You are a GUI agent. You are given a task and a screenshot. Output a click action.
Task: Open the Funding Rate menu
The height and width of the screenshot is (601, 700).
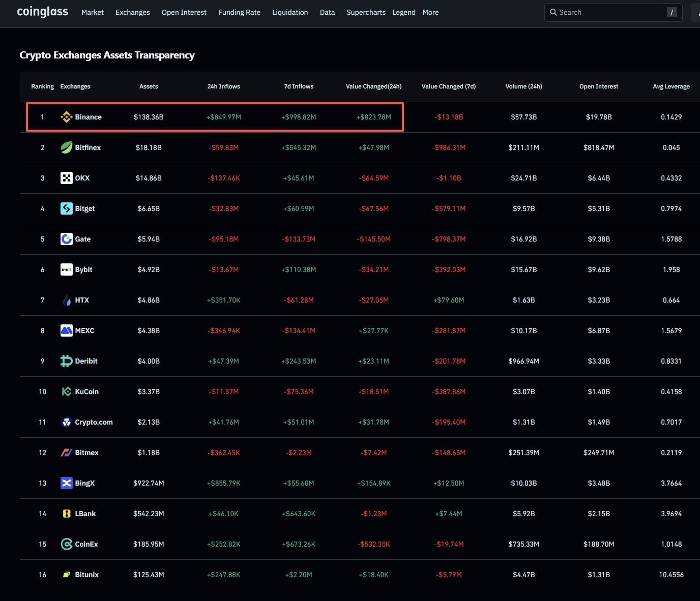pyautogui.click(x=239, y=12)
